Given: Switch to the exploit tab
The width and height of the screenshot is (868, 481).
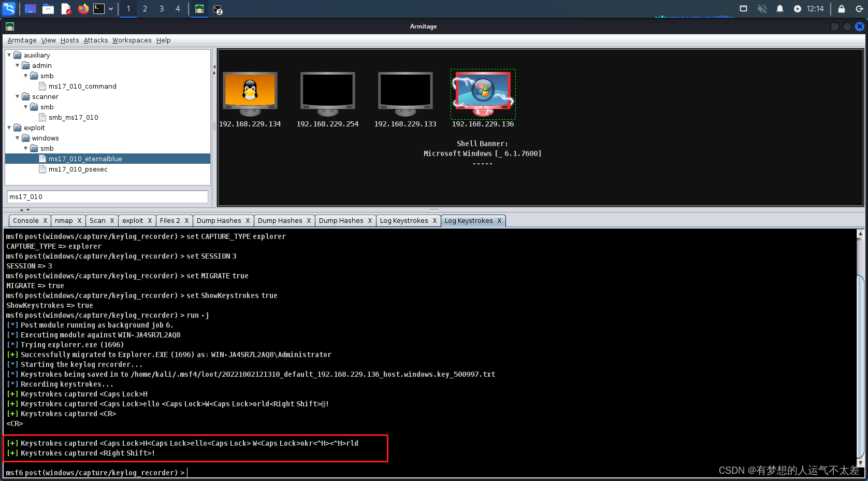Looking at the screenshot, I should (133, 221).
